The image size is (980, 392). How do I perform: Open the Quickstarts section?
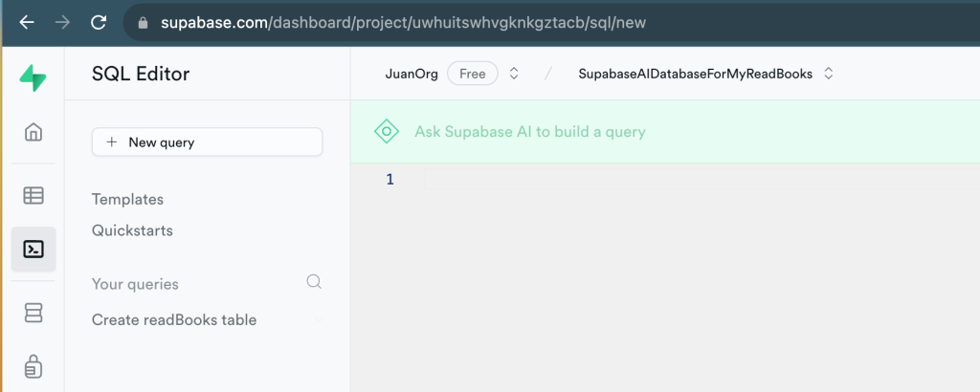click(x=132, y=230)
